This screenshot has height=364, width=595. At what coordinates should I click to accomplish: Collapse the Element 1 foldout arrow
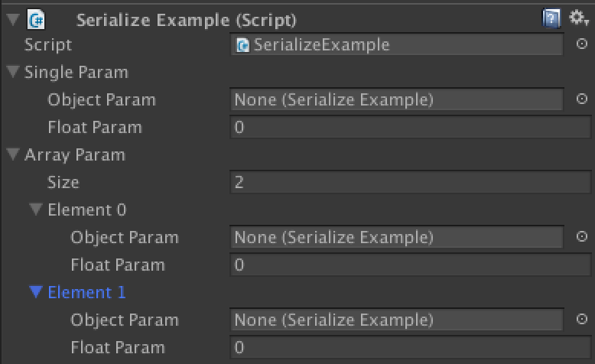(x=36, y=291)
